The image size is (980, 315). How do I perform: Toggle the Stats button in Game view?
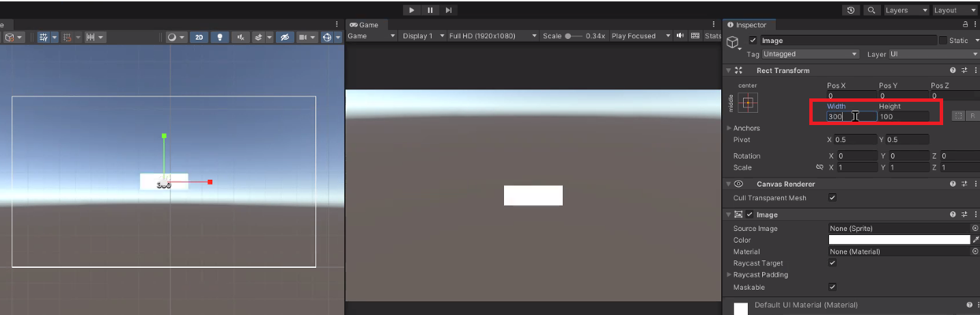(713, 36)
